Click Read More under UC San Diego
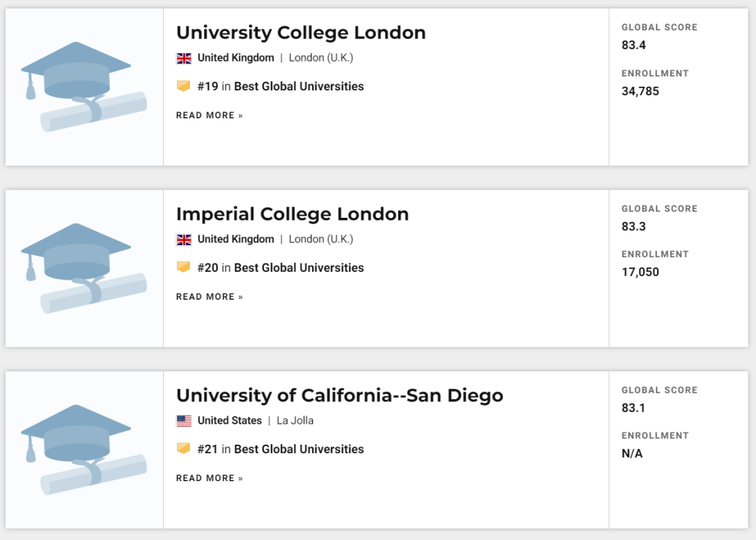 [x=209, y=478]
